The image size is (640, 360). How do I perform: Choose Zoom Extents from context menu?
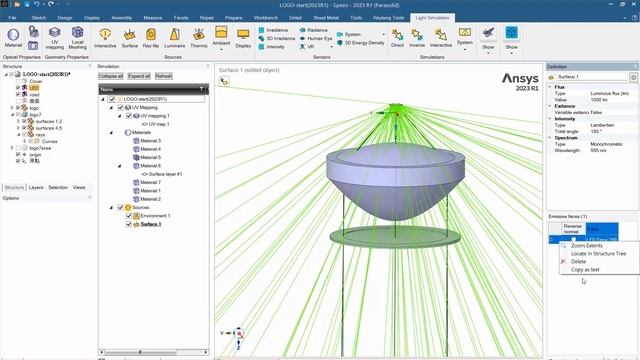point(587,246)
